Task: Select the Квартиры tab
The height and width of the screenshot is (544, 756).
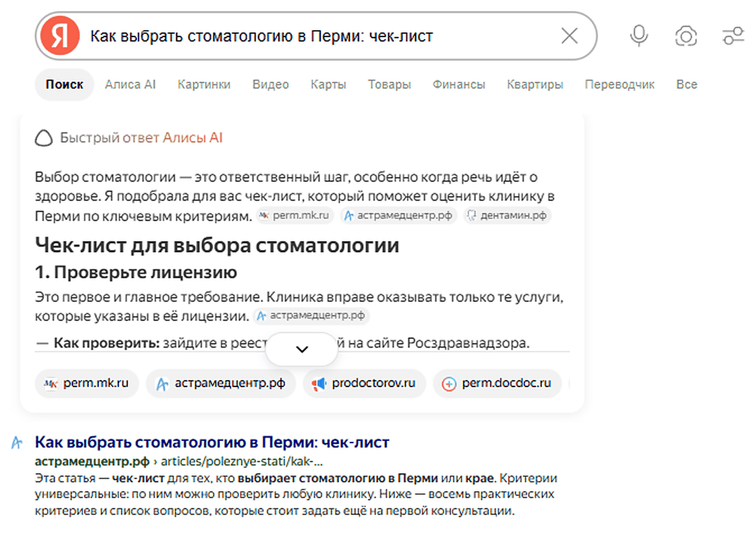Action: pyautogui.click(x=535, y=85)
